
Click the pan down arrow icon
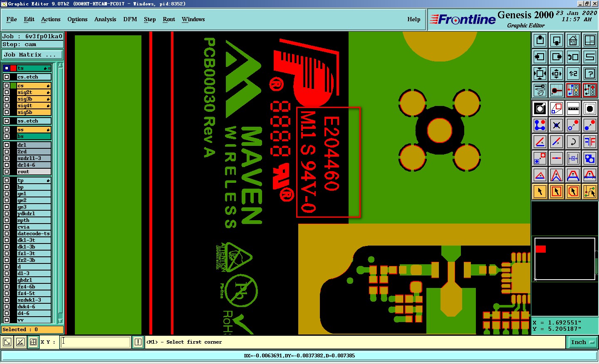[557, 40]
